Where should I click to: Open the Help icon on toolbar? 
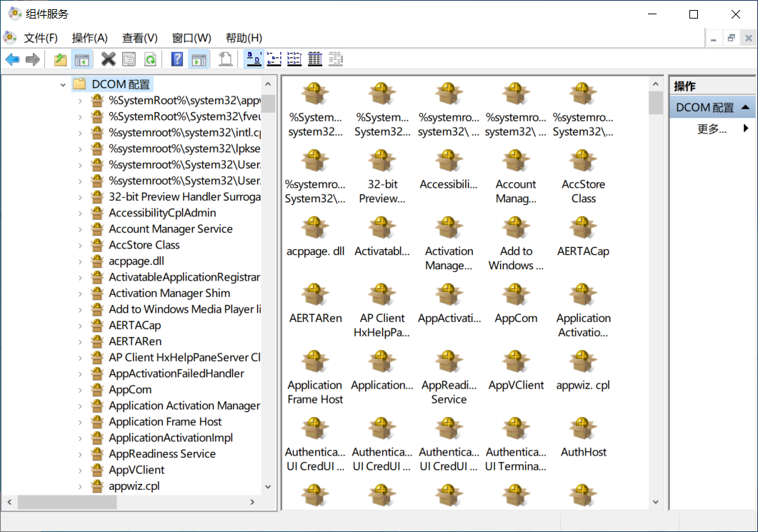point(176,59)
